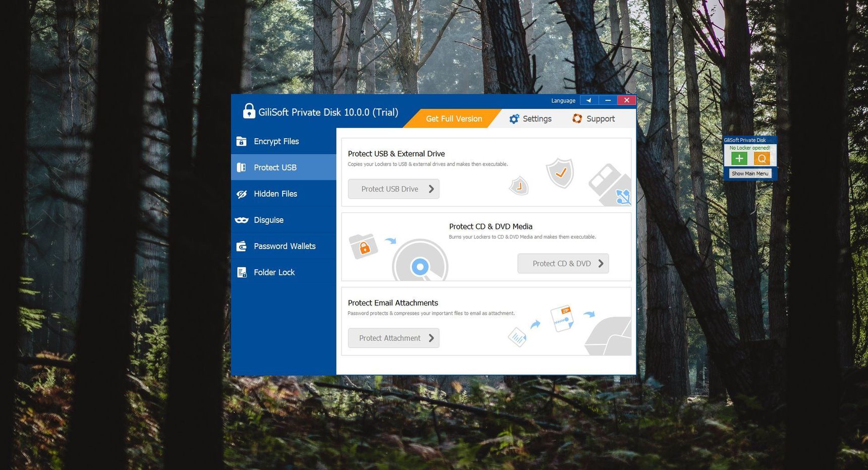Click the chevron on Protect CD & DVD
The height and width of the screenshot is (470, 868).
click(601, 263)
